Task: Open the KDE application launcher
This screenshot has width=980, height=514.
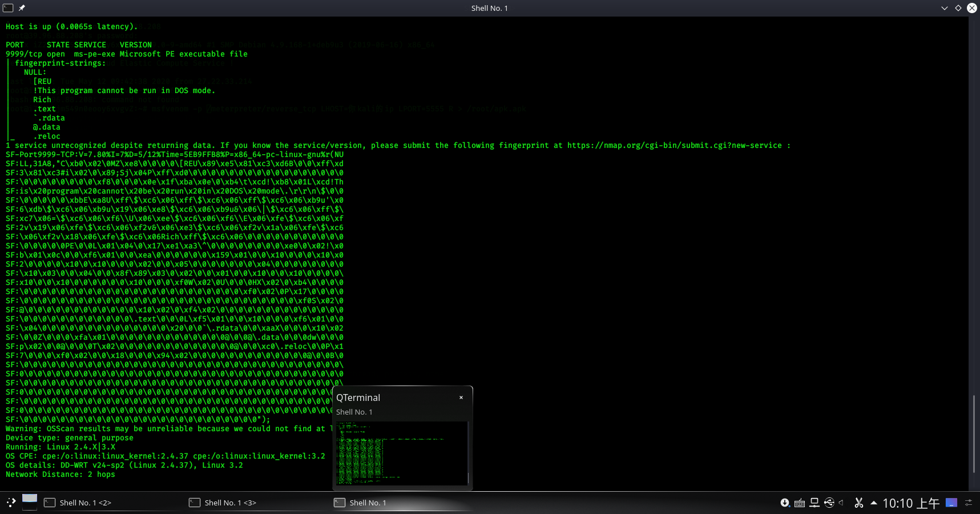Action: (x=11, y=503)
